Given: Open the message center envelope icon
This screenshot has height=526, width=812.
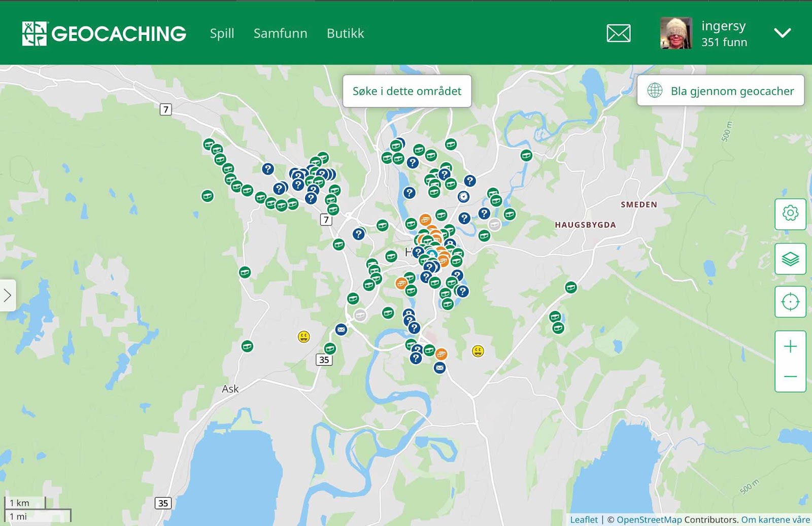Looking at the screenshot, I should pyautogui.click(x=619, y=33).
